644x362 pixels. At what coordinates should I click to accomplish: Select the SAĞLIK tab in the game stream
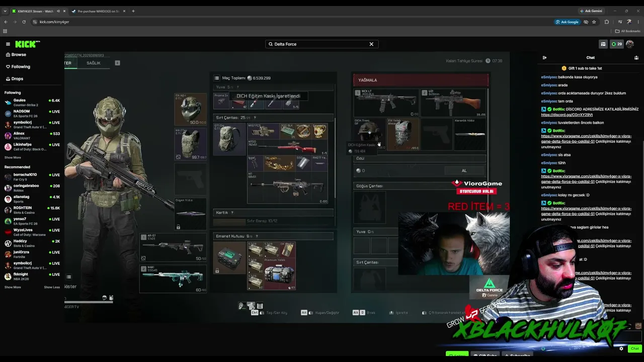pyautogui.click(x=94, y=63)
